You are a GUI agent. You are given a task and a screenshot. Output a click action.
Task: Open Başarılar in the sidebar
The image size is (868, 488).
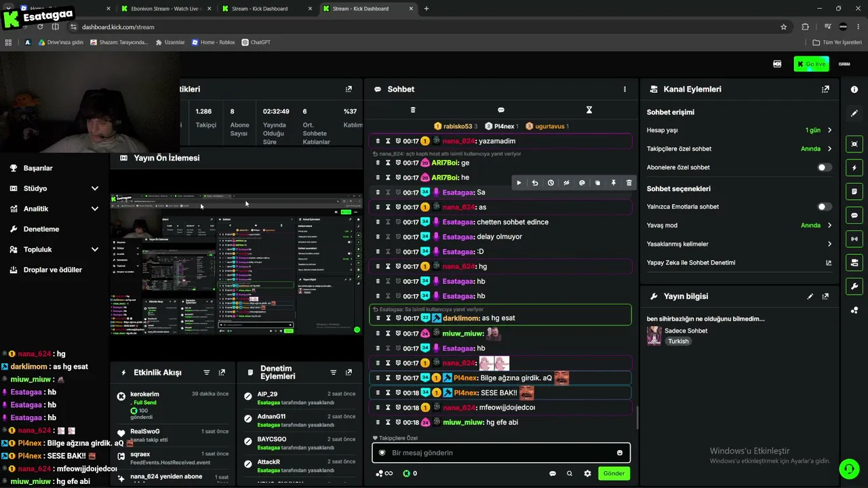coord(38,168)
